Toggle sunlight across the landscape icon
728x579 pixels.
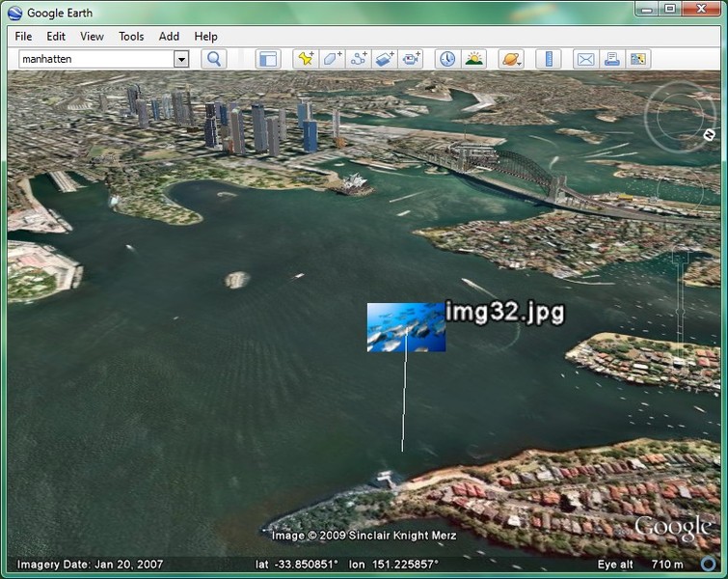473,59
